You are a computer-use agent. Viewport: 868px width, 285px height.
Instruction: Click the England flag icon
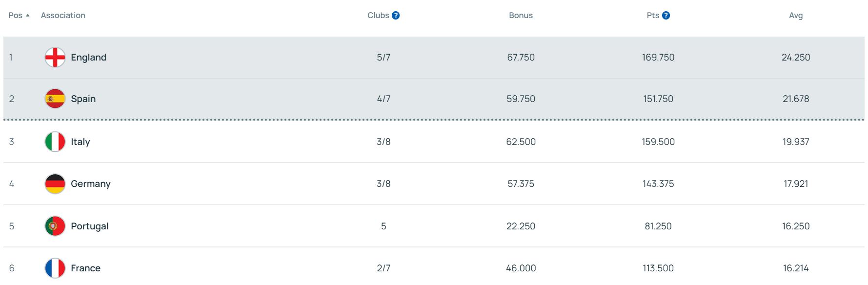[x=55, y=58]
